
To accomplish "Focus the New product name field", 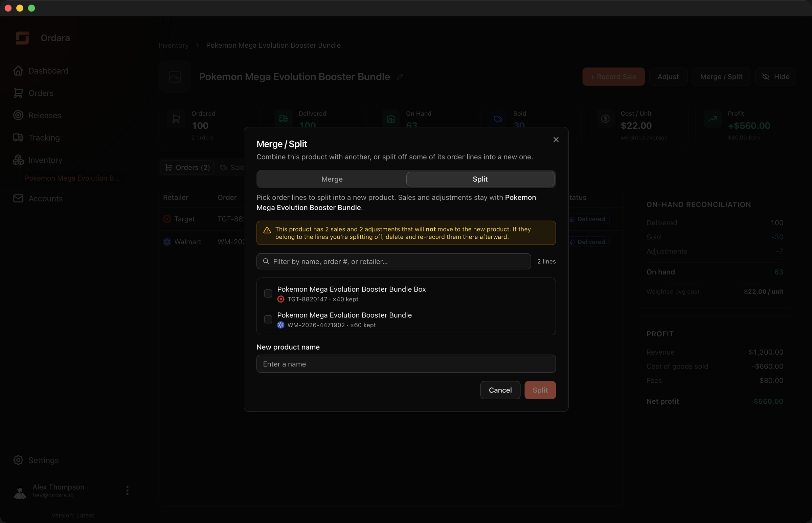I will coord(406,364).
